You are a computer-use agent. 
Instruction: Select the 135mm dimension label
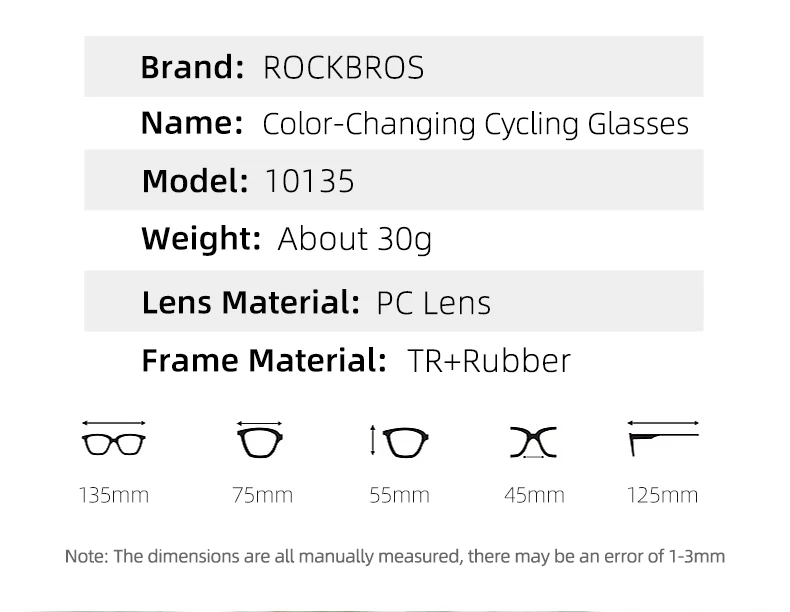coord(114,495)
